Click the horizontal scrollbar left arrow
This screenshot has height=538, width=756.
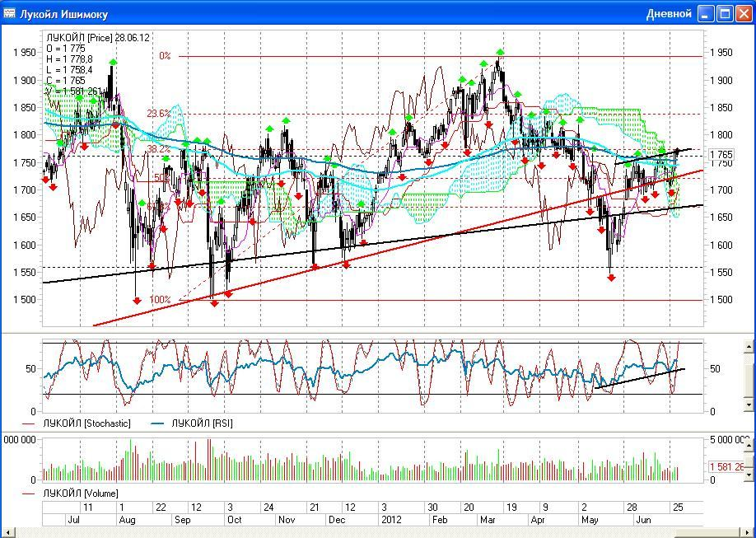click(7, 533)
